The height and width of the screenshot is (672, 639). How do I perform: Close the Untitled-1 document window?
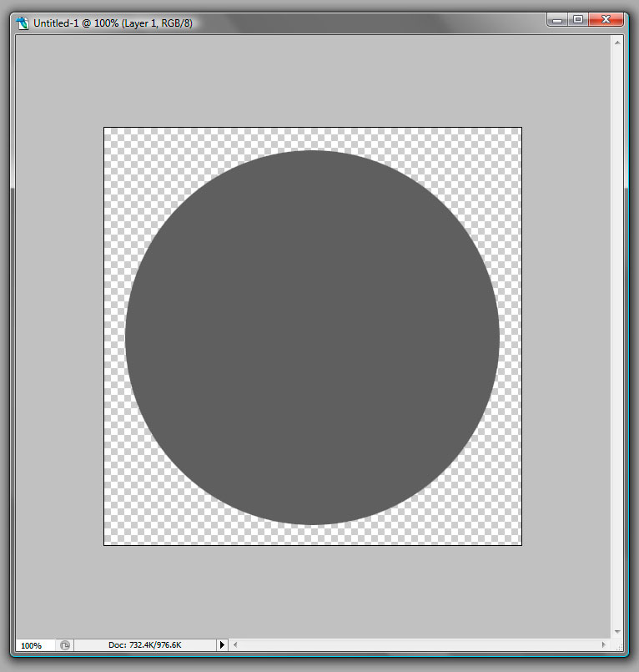tap(606, 20)
